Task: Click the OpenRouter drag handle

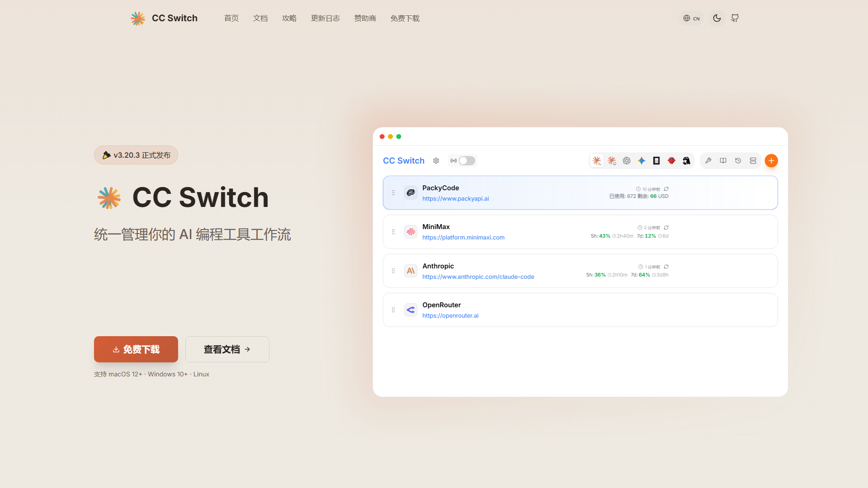Action: coord(393,310)
